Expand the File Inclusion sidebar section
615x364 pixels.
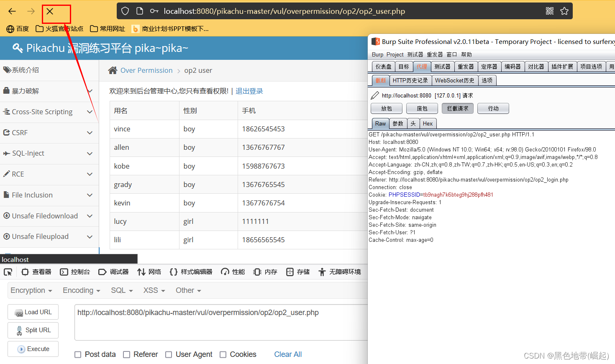tap(49, 195)
